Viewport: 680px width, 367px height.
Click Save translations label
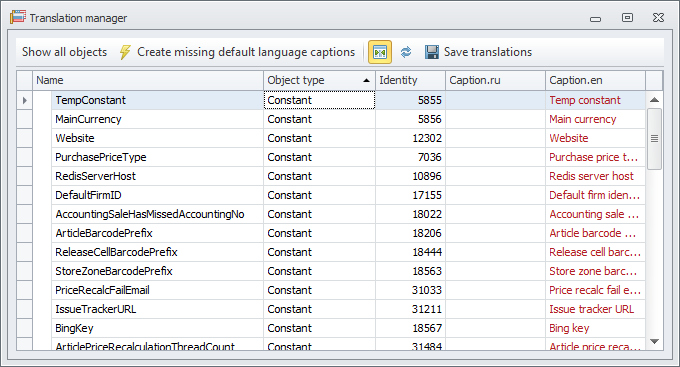tap(488, 52)
